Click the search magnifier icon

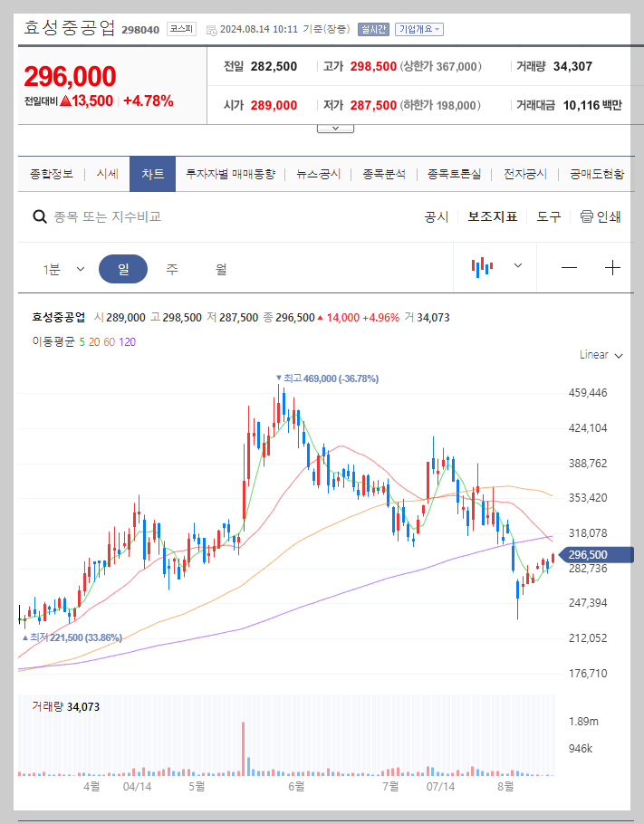click(x=40, y=217)
